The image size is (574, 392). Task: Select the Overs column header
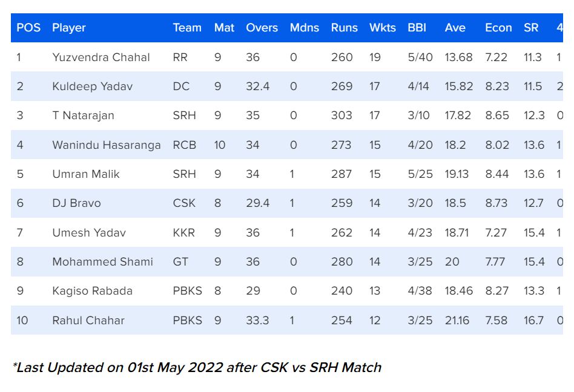pyautogui.click(x=262, y=28)
